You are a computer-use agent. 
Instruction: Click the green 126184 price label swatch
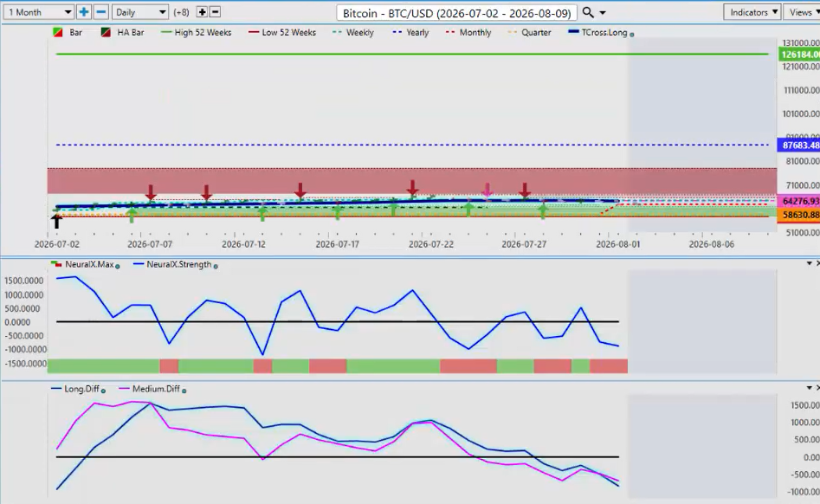(798, 55)
